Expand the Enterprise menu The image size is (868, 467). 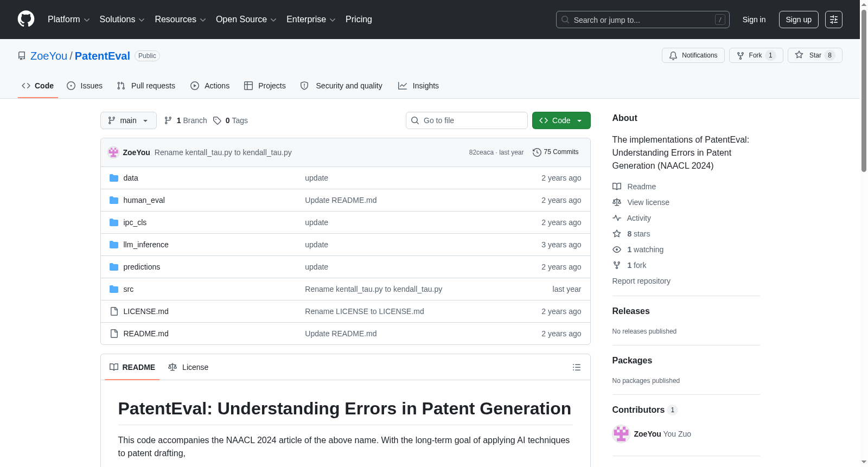311,20
